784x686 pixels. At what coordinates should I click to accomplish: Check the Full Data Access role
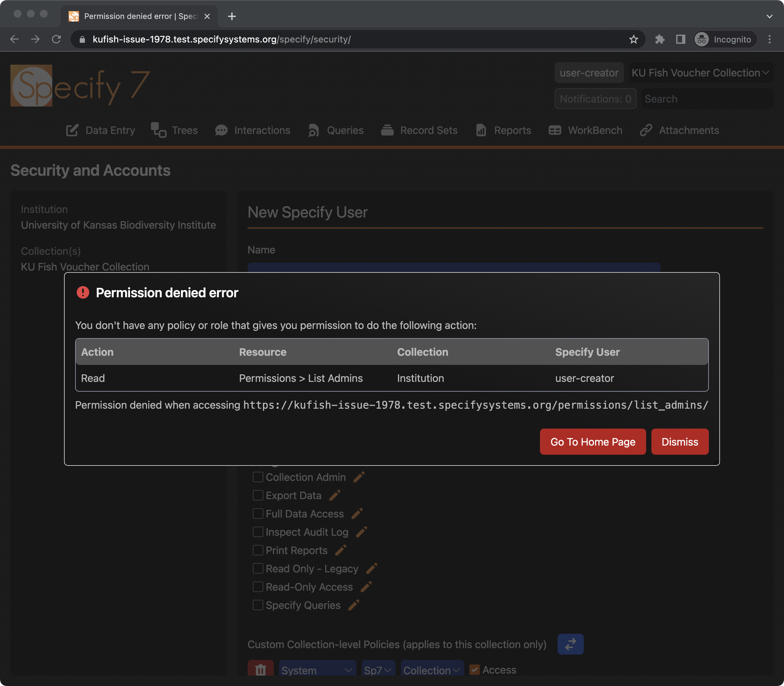258,514
